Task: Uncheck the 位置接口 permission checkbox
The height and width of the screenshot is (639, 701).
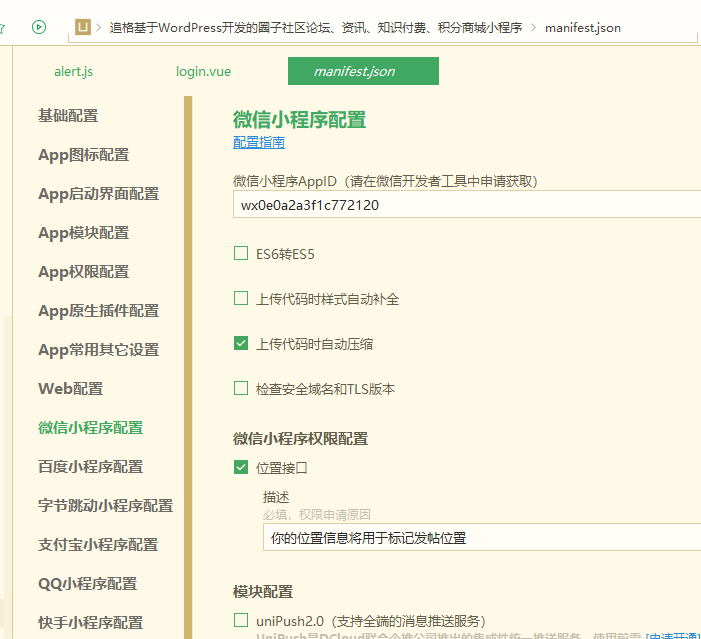Action: (241, 467)
